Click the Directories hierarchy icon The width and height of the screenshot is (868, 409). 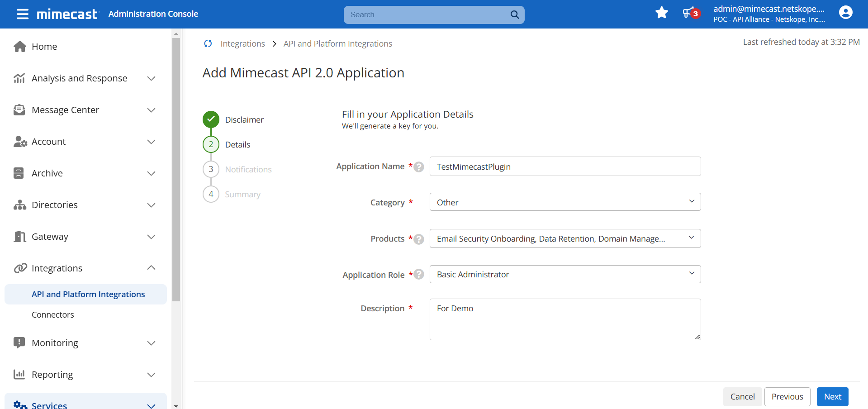point(20,205)
